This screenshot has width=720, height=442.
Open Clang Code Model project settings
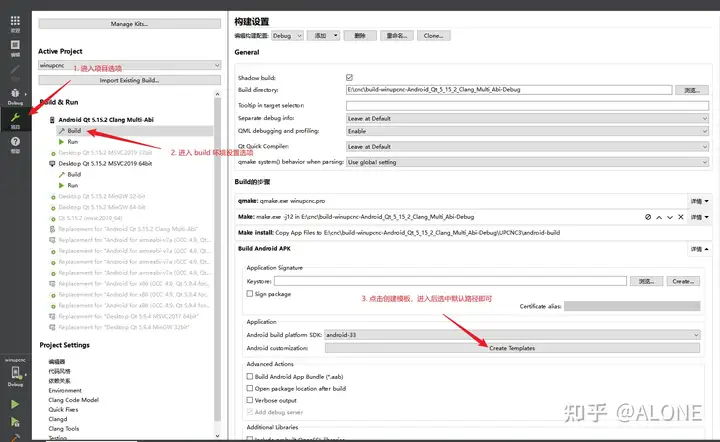pyautogui.click(x=73, y=400)
